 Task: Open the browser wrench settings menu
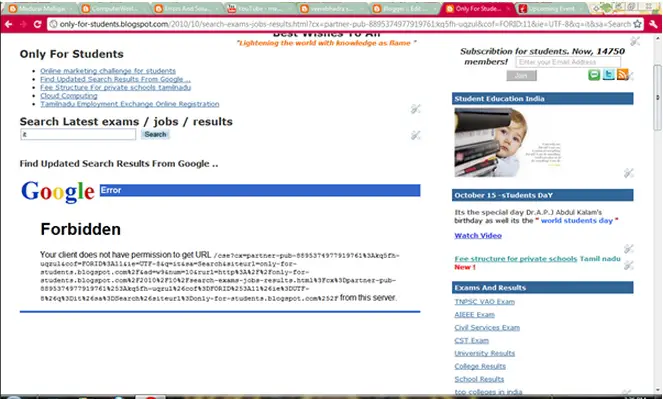[653, 24]
